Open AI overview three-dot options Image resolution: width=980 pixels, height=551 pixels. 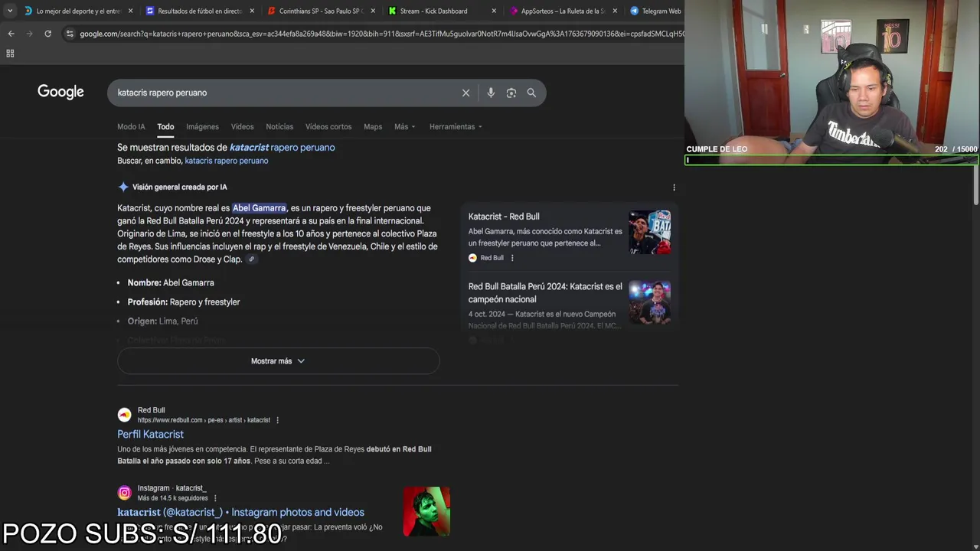pyautogui.click(x=674, y=187)
